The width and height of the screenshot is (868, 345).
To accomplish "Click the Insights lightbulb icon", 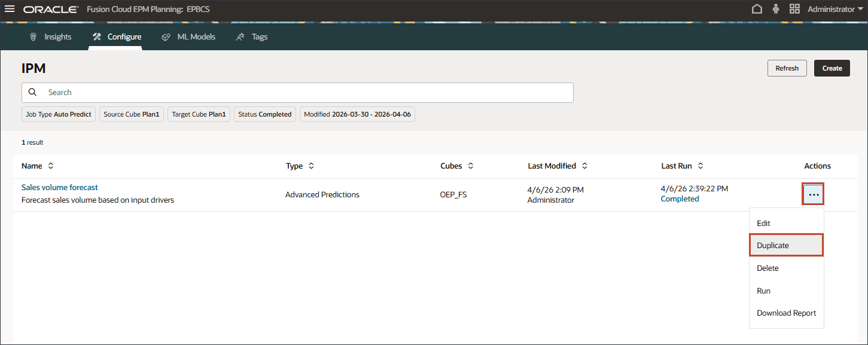I will [x=33, y=37].
